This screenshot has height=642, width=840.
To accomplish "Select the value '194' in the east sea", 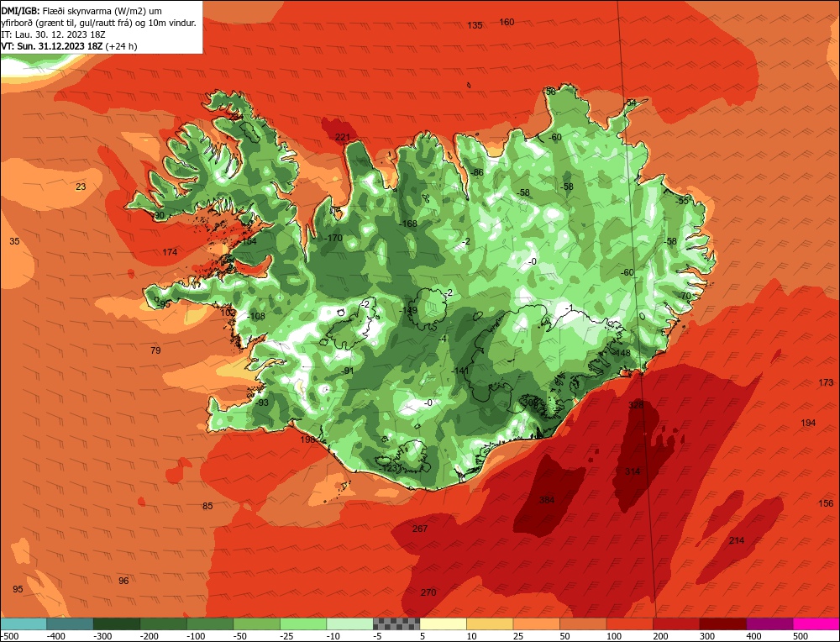I will tap(808, 423).
